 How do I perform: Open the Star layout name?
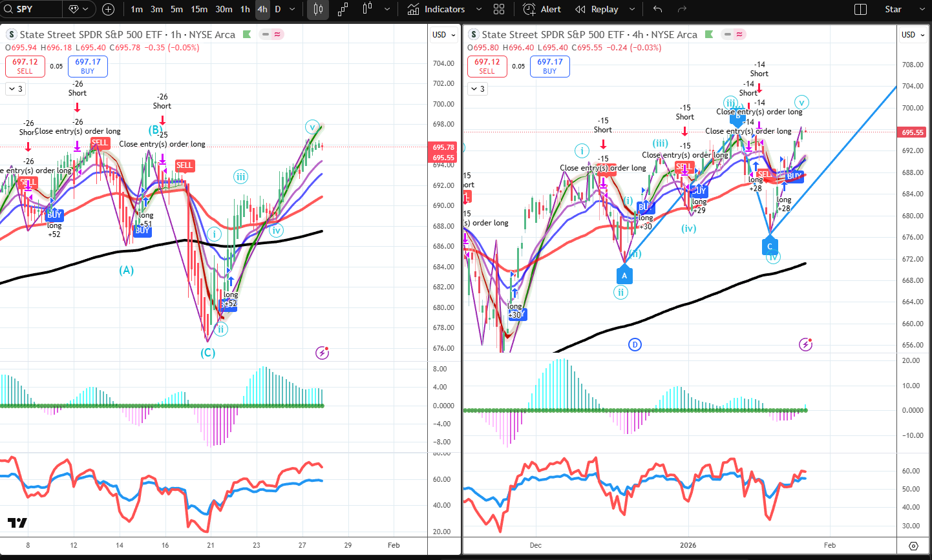point(893,9)
